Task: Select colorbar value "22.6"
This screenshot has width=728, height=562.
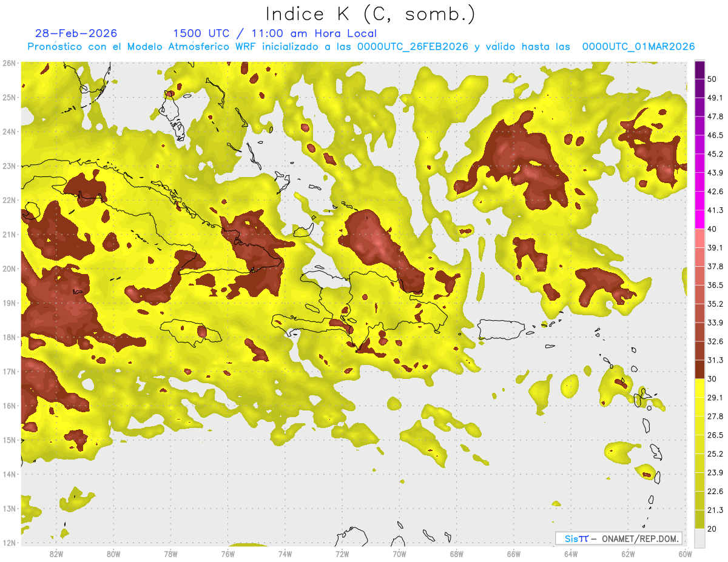Action: [715, 492]
